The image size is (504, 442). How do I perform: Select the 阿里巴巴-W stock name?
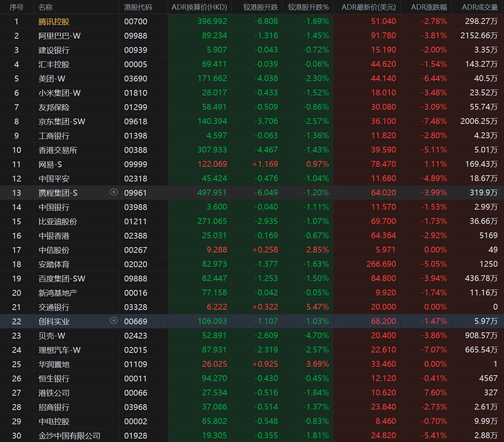click(x=59, y=36)
